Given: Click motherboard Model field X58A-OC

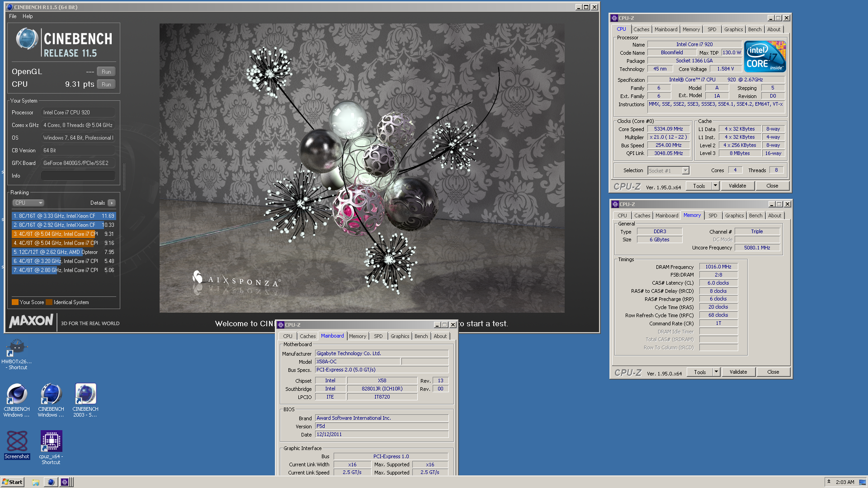Looking at the screenshot, I should coord(357,361).
